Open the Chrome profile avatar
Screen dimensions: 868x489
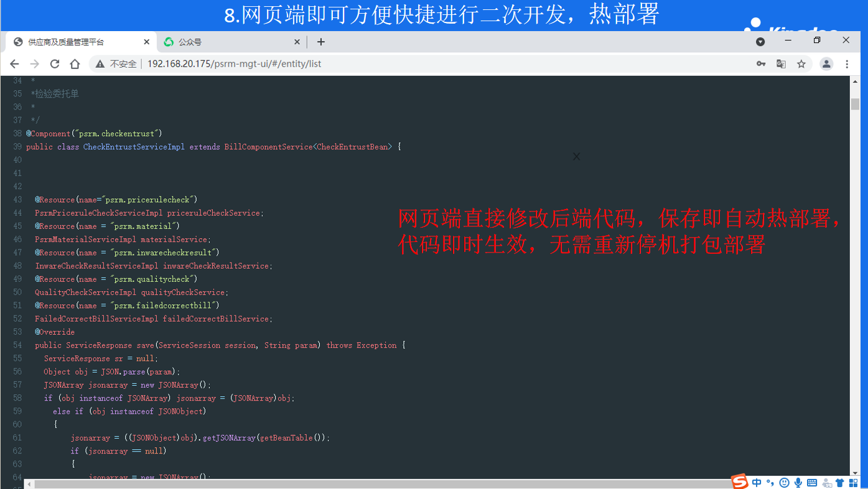[x=826, y=64]
